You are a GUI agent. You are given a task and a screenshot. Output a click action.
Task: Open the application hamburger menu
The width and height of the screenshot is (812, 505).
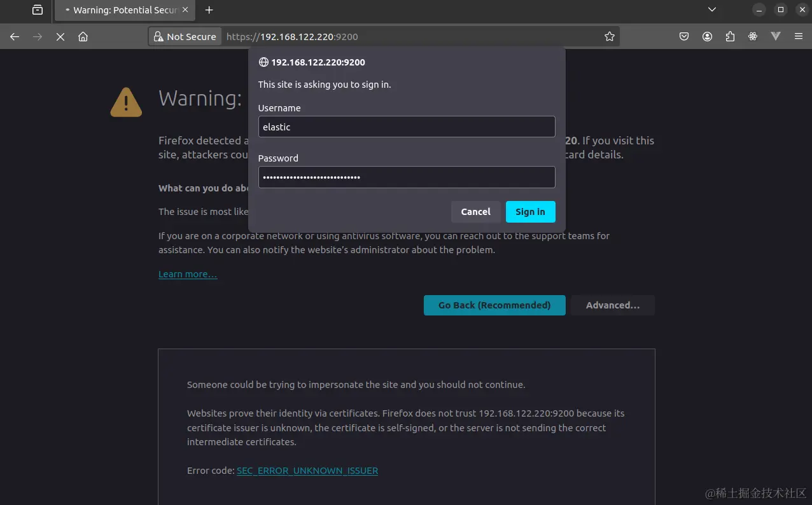[799, 37]
